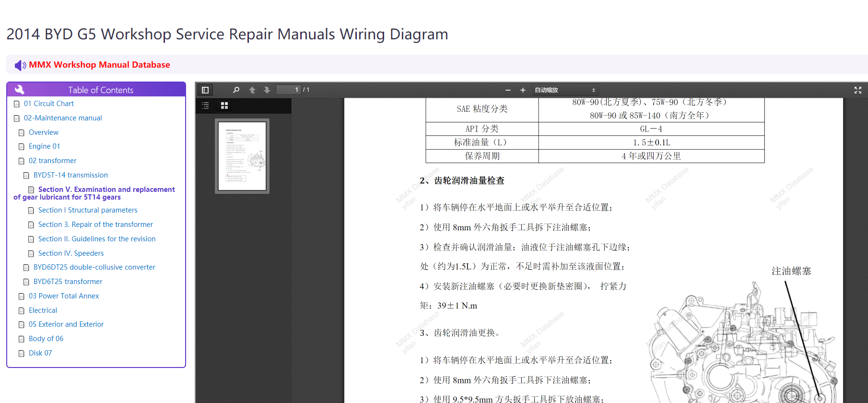Click the wrench icon in Table of Contents
The width and height of the screenshot is (868, 403).
(20, 90)
